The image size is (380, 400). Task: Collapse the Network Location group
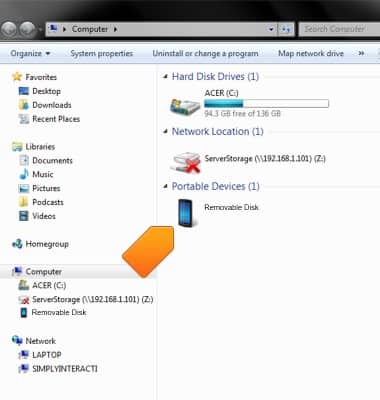tap(165, 132)
